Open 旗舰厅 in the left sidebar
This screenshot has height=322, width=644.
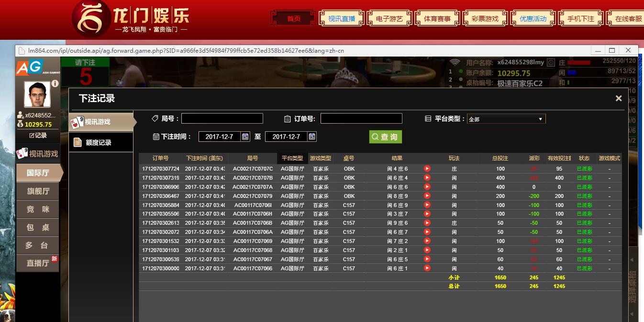(38, 191)
